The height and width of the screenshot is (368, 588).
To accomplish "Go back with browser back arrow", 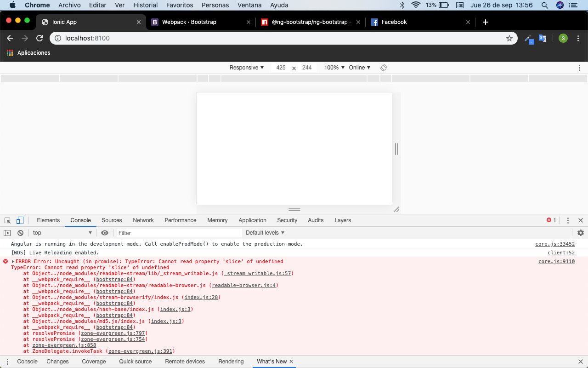I will 10,38.
